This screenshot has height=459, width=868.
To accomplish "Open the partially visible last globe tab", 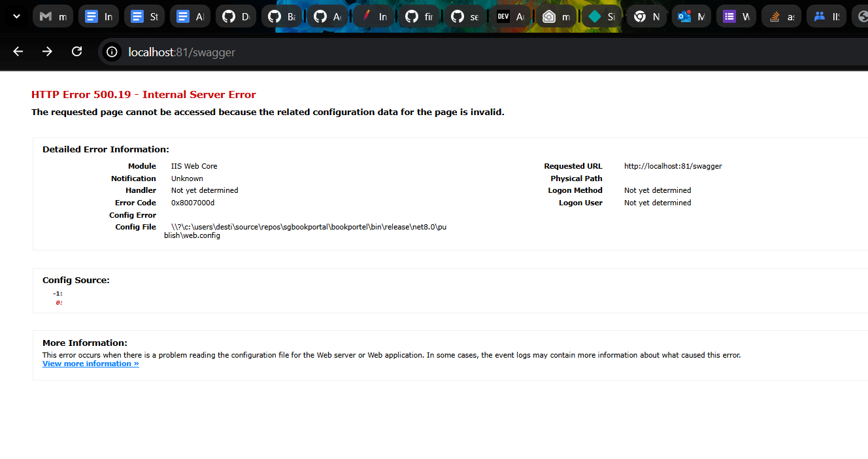I will pyautogui.click(x=860, y=16).
